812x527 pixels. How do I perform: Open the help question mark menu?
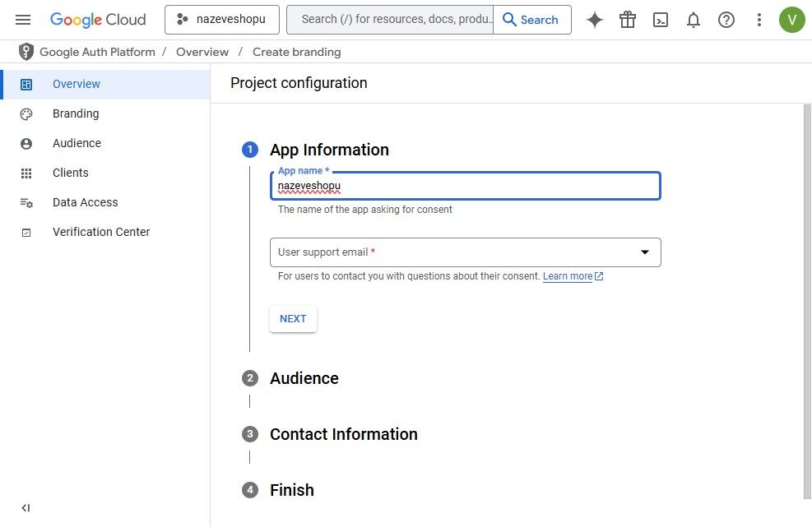coord(726,20)
